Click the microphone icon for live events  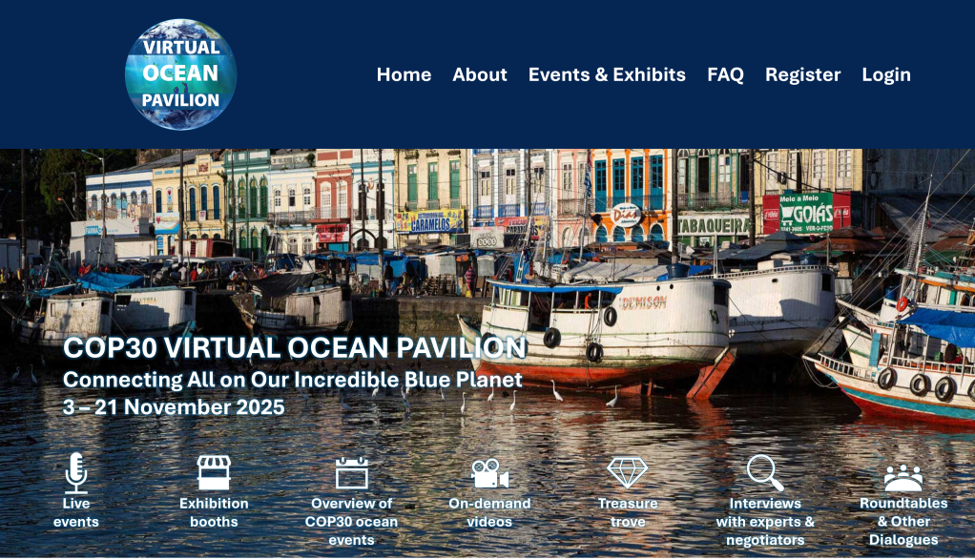[x=76, y=472]
